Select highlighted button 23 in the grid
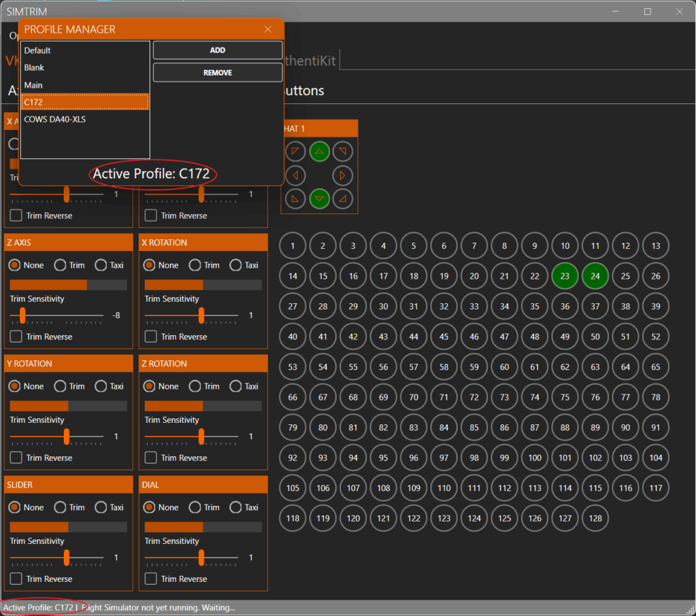This screenshot has height=616, width=696. coord(565,276)
